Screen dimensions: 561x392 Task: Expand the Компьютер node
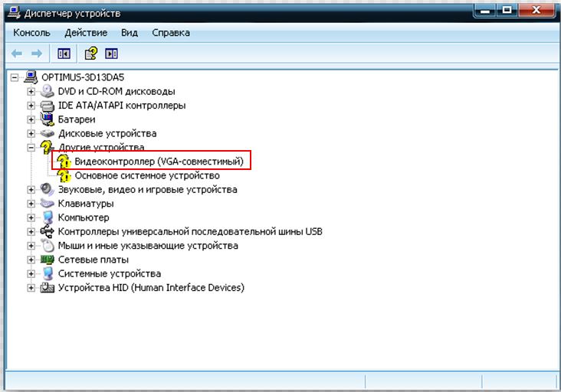(31, 217)
